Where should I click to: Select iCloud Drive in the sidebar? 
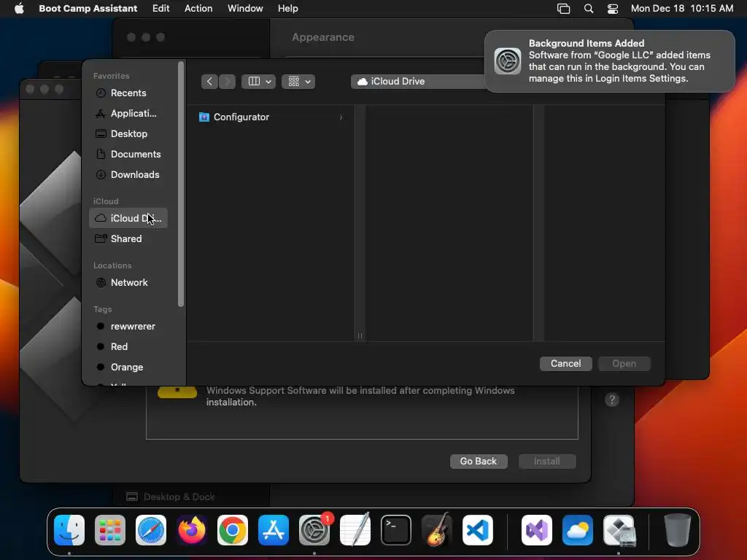[128, 218]
